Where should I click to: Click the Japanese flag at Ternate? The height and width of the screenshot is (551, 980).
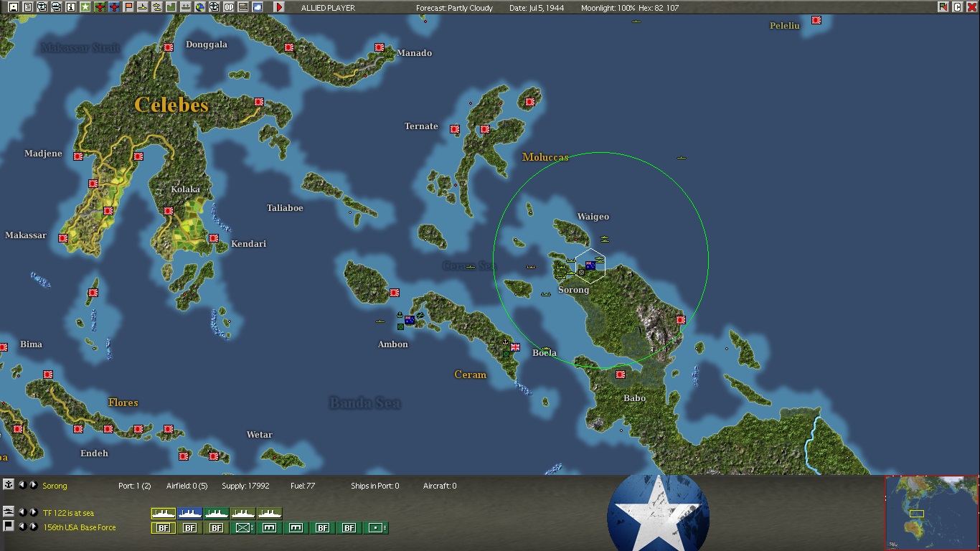coord(455,129)
